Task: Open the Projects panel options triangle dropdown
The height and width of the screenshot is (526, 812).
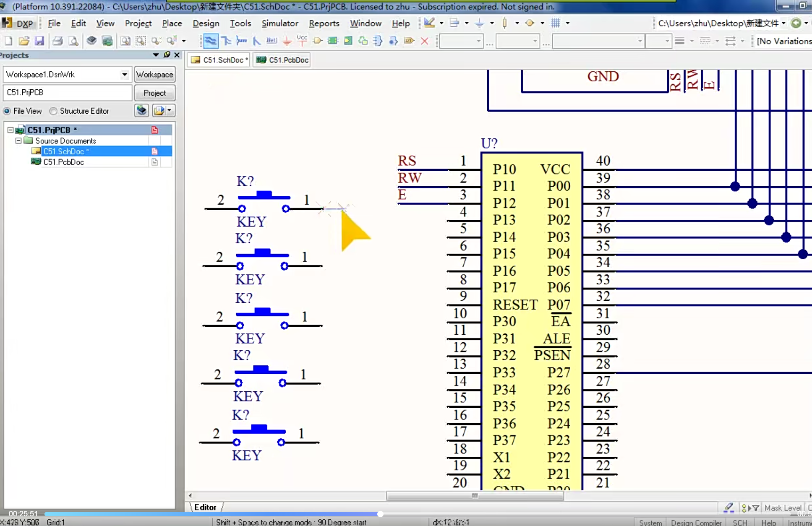Action: click(x=156, y=55)
